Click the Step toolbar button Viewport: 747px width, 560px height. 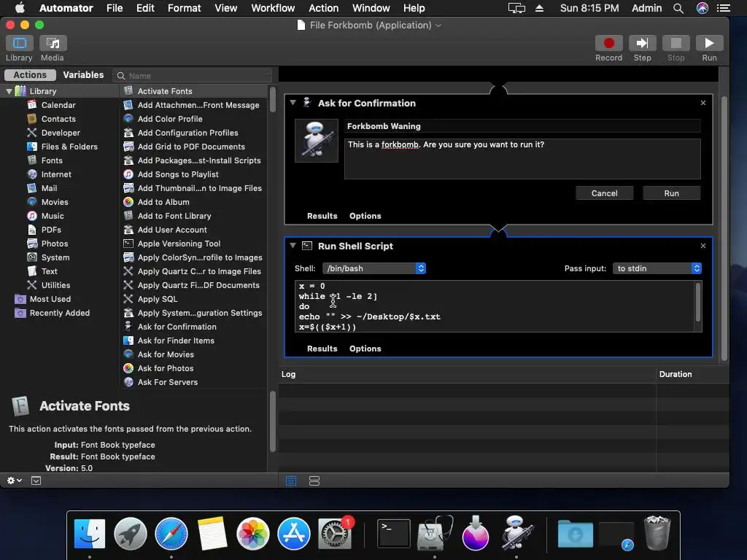point(642,43)
